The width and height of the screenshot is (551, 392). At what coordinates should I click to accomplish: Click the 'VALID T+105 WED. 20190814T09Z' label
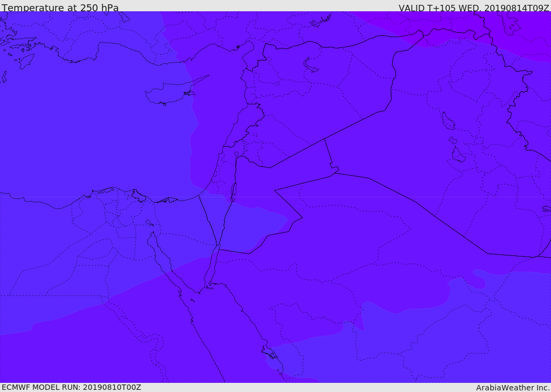click(x=474, y=8)
